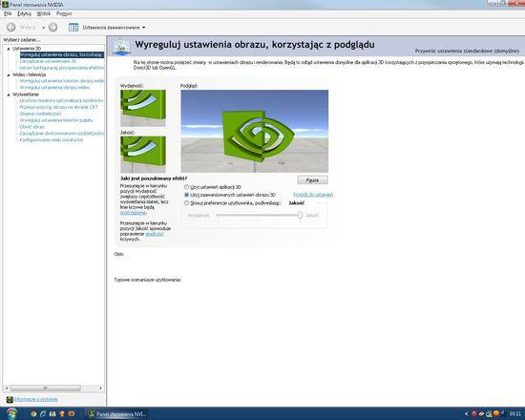Screen dimensions: 525x420
Task: Select Zarządzanie ustawieniami 3D tree item
Action: coord(48,61)
